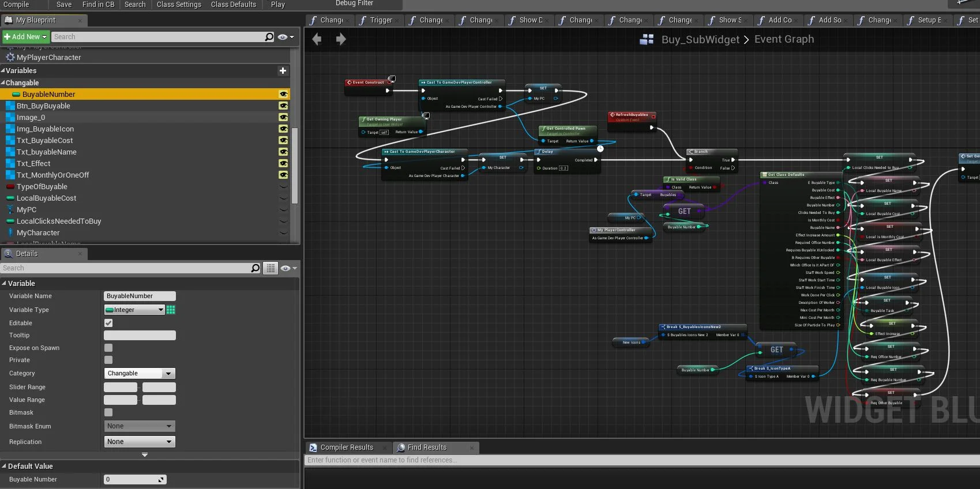Open the Compiler Results tab
Viewport: 980px width, 489px height.
(x=347, y=447)
